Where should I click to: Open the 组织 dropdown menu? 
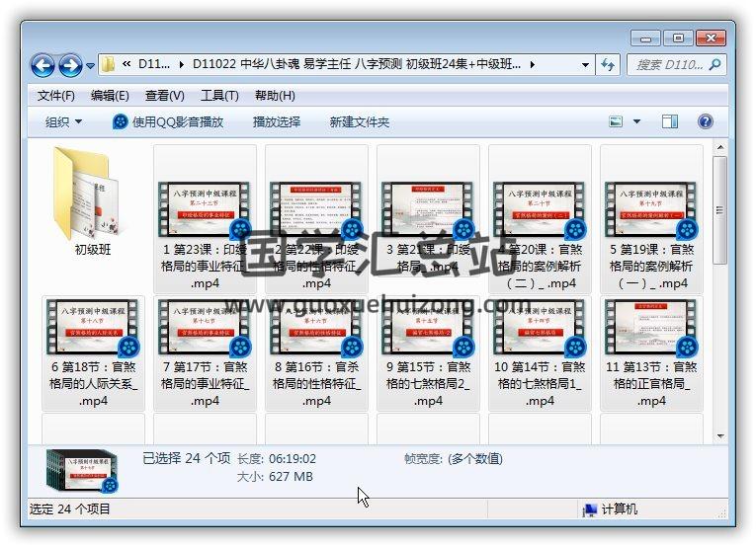[x=63, y=121]
